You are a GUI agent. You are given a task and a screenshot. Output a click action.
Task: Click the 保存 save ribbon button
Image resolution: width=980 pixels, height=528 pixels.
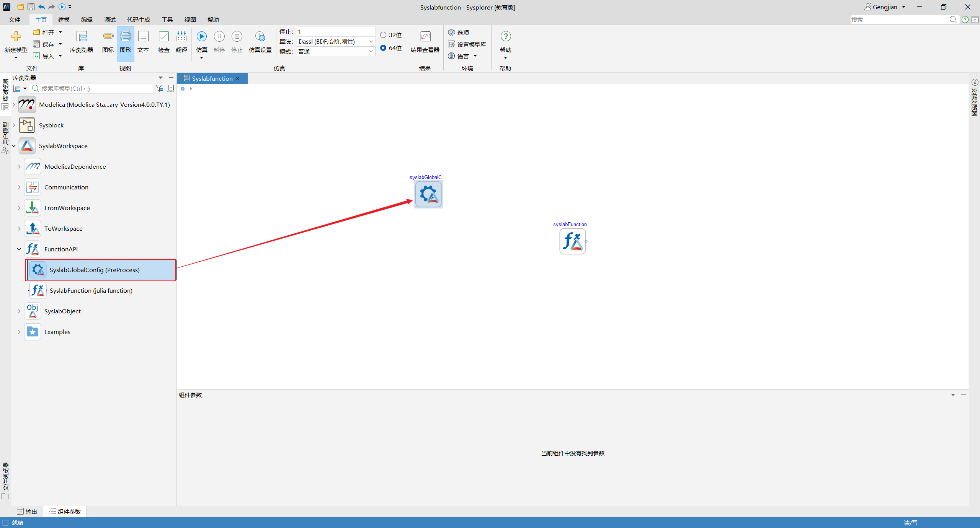(44, 44)
